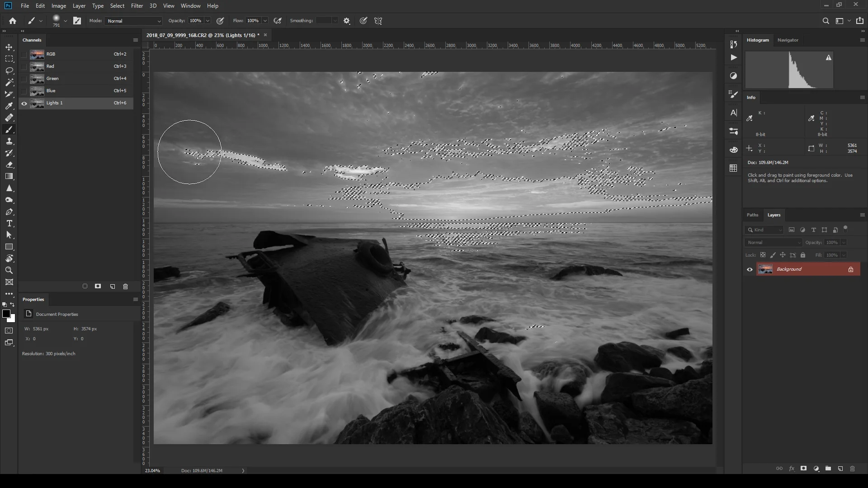Switch to the Navigator tab
The image size is (868, 488).
point(788,40)
